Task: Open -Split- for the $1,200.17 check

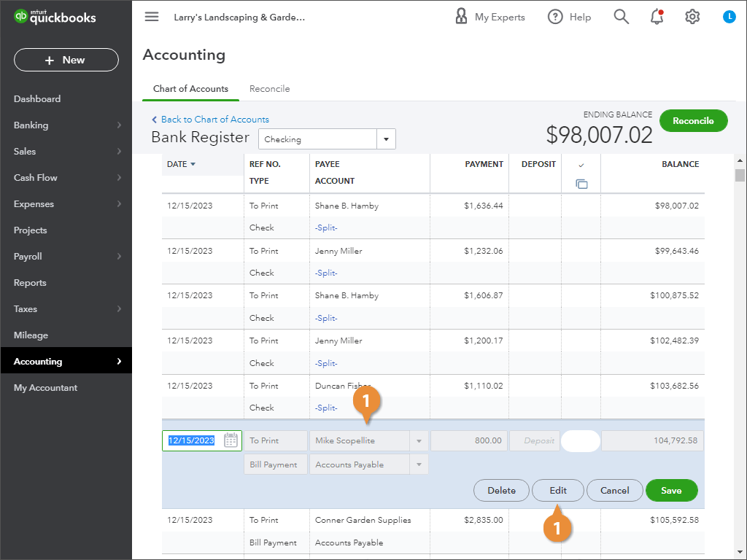Action: click(x=326, y=363)
